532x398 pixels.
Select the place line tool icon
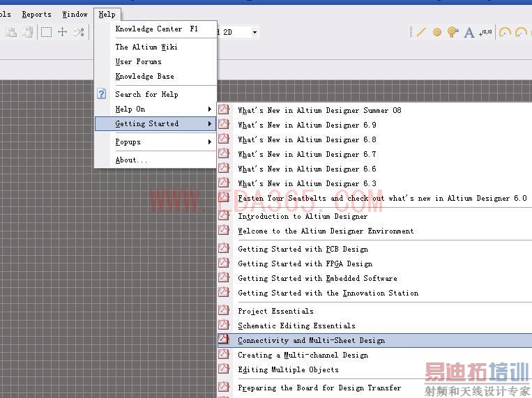421,32
